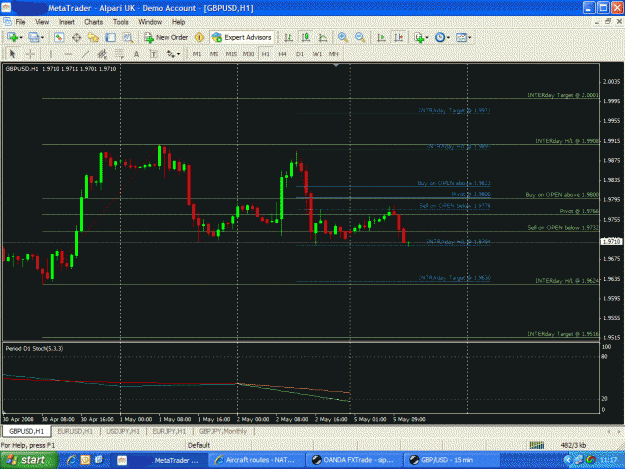Select the Fibonacci Retracement tool
Viewport: 625px width, 469px height.
tap(119, 54)
